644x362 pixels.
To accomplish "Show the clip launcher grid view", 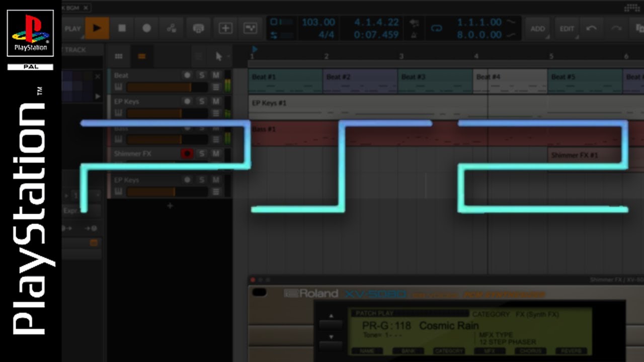I will tap(119, 56).
